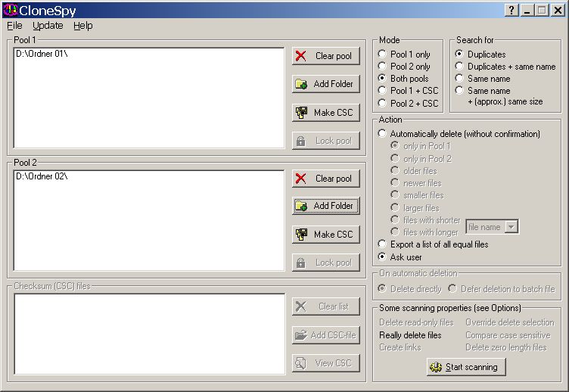Open the file name dropdown
Image resolution: width=569 pixels, height=392 pixels.
pyautogui.click(x=511, y=227)
